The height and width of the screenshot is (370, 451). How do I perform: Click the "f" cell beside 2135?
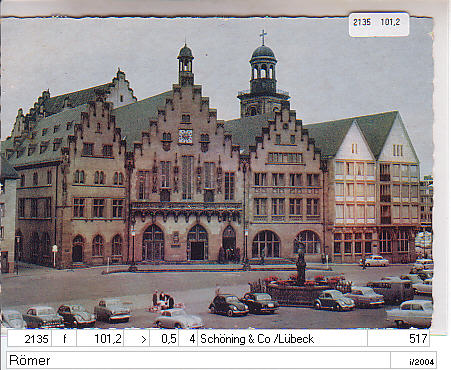click(x=64, y=339)
